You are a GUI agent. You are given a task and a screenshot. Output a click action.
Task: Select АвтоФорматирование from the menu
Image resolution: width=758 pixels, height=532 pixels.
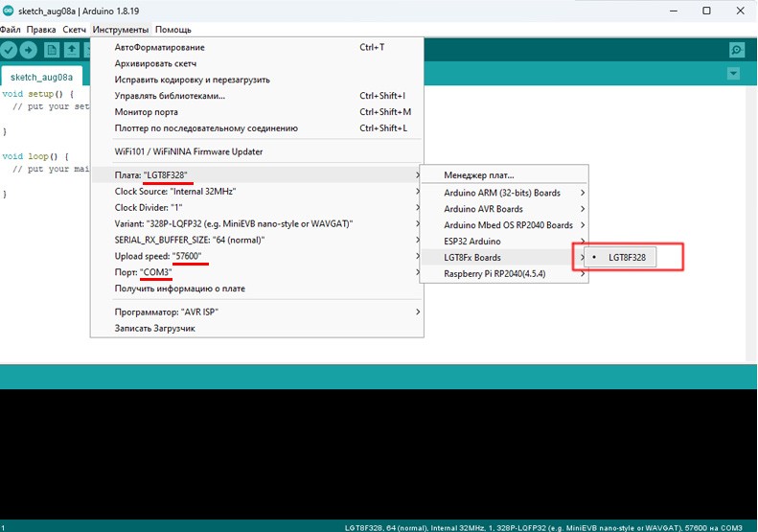click(159, 47)
